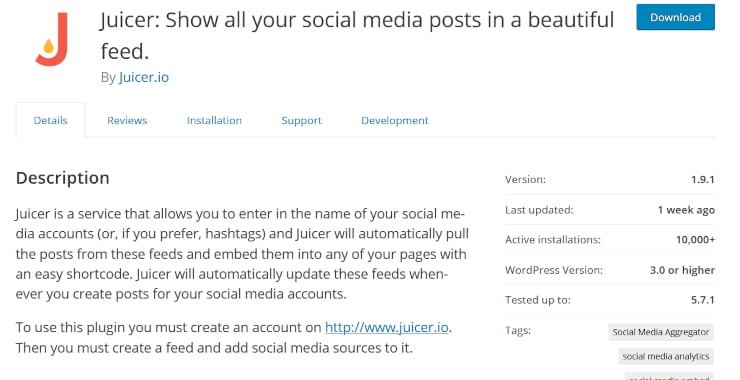Click the Social Media Aggregator tag

pos(661,332)
